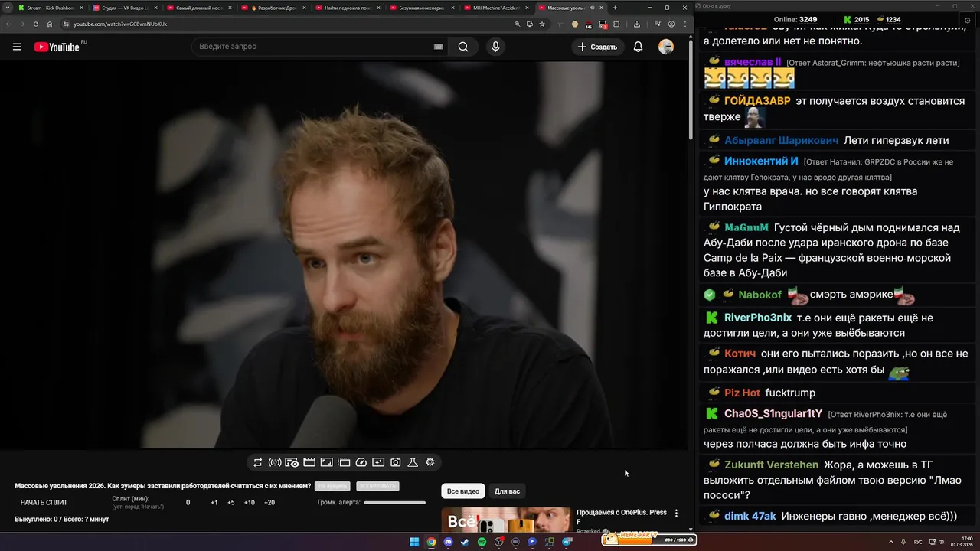Click the clapperboard icon in player toolbar
The width and height of the screenshot is (980, 551).
coord(309,462)
